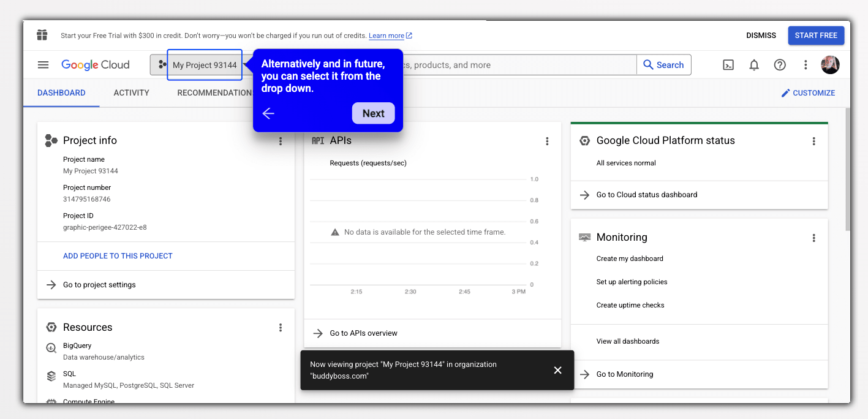Click the SQL resource icon
The height and width of the screenshot is (419, 868).
(51, 376)
